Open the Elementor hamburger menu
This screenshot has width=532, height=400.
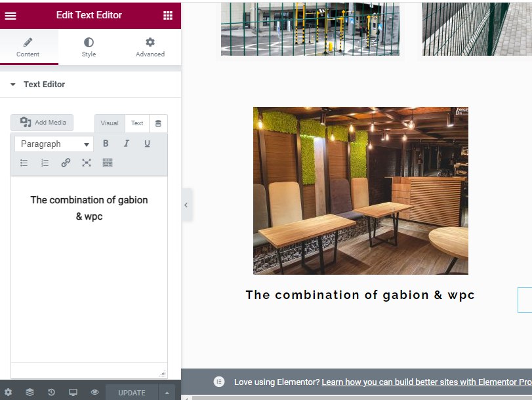tap(10, 16)
